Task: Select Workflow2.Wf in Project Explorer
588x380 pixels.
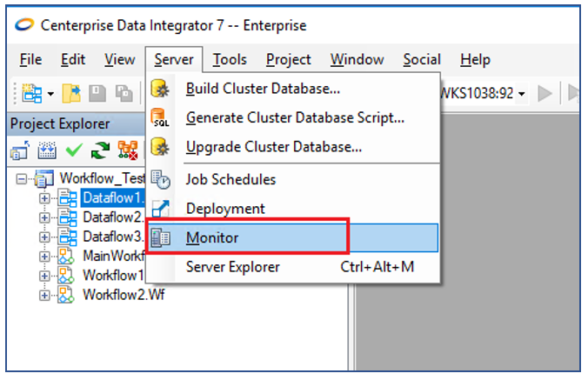Action: pos(123,294)
